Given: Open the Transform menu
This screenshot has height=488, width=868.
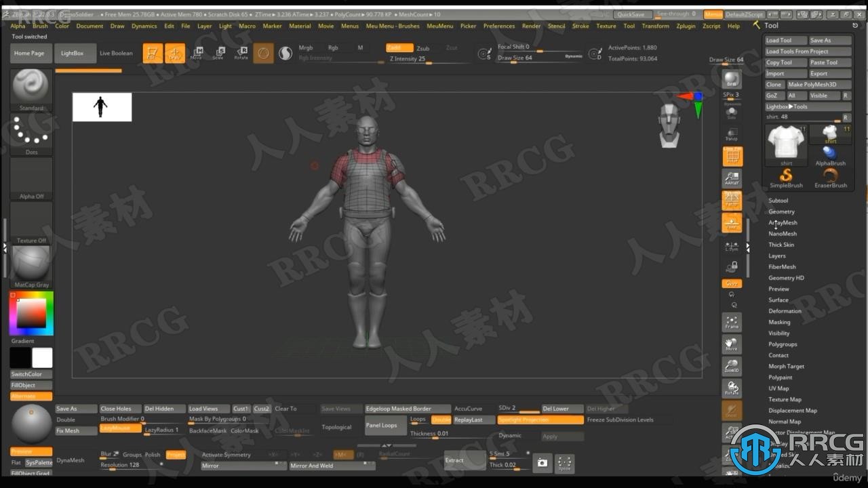Looking at the screenshot, I should [655, 26].
